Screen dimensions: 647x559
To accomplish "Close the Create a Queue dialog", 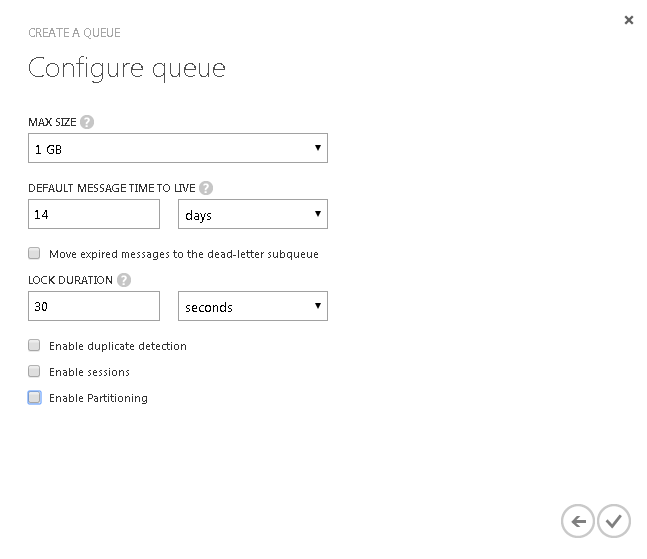I will tap(628, 20).
